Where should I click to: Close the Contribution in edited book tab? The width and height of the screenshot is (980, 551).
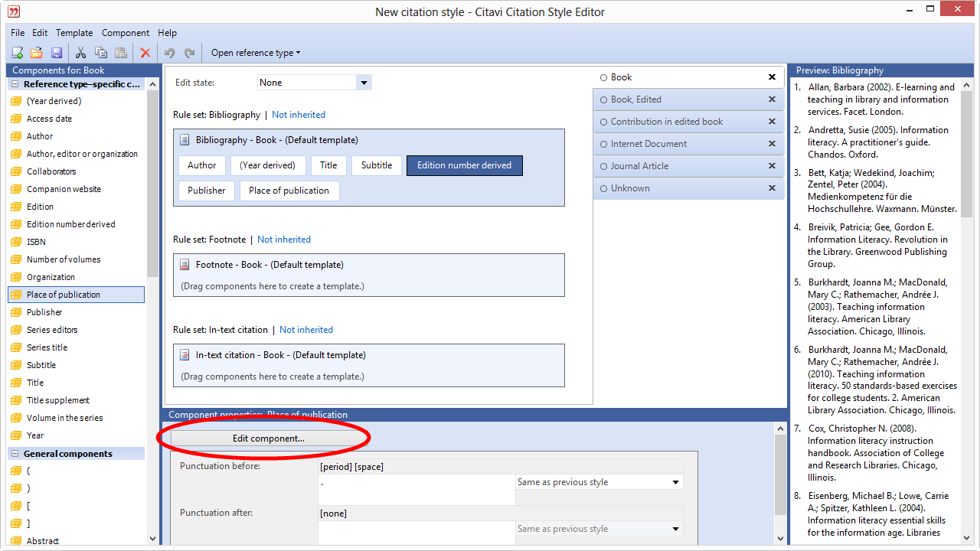(772, 122)
